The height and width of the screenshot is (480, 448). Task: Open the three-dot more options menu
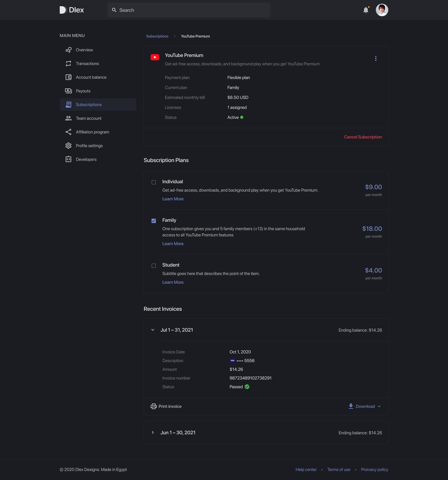click(376, 58)
